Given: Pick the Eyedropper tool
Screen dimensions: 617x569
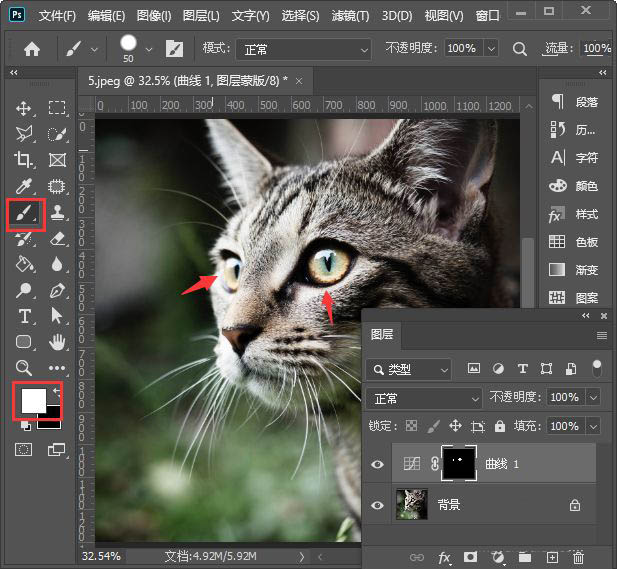Looking at the screenshot, I should tap(24, 186).
